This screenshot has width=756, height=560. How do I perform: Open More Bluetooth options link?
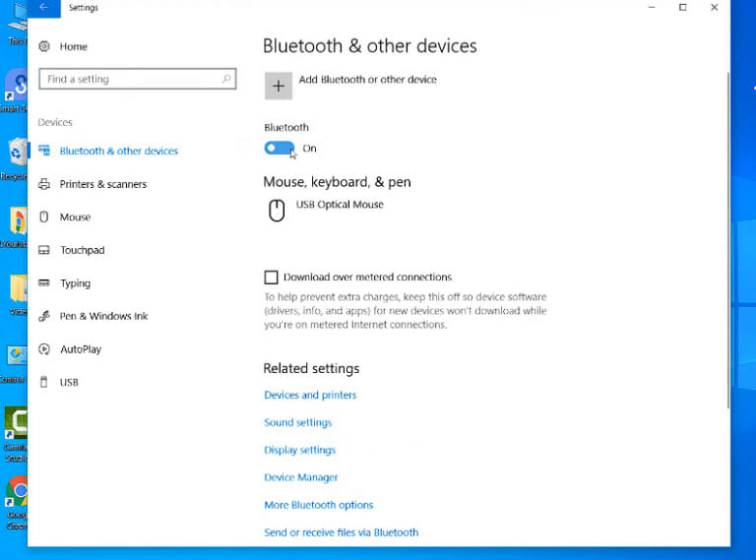[319, 505]
